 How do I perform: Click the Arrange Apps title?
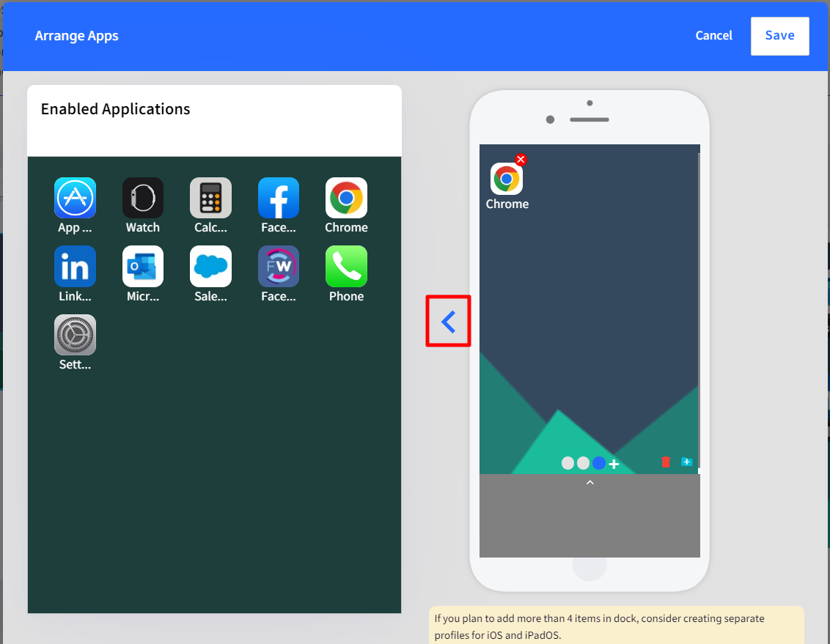click(76, 35)
